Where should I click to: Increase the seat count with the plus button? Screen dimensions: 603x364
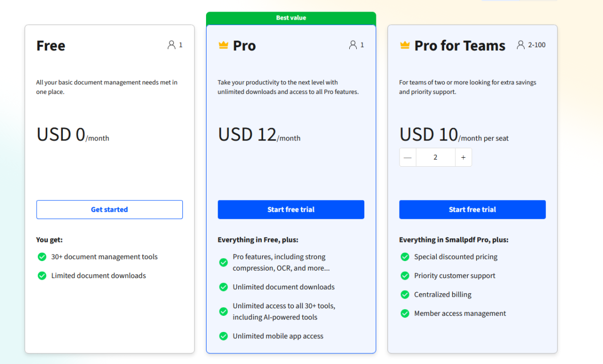tap(463, 157)
